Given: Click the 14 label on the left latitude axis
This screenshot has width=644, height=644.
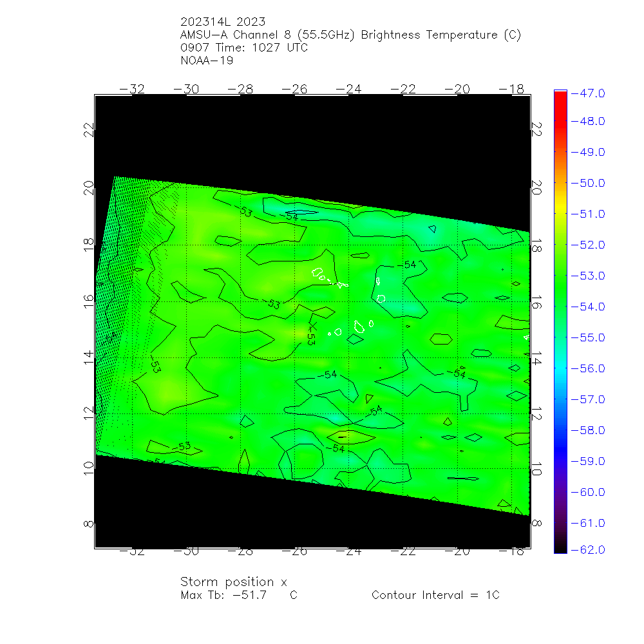Looking at the screenshot, I should [89, 357].
